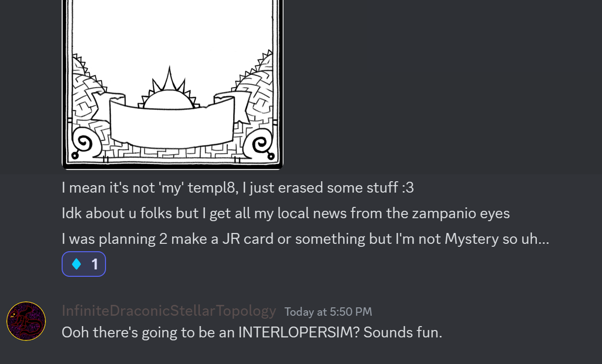Click the :3 emoticon text
This screenshot has width=602, height=364.
[407, 188]
